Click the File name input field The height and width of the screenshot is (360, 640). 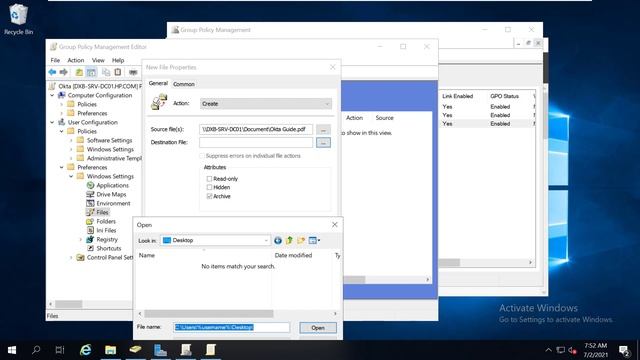pos(231,327)
